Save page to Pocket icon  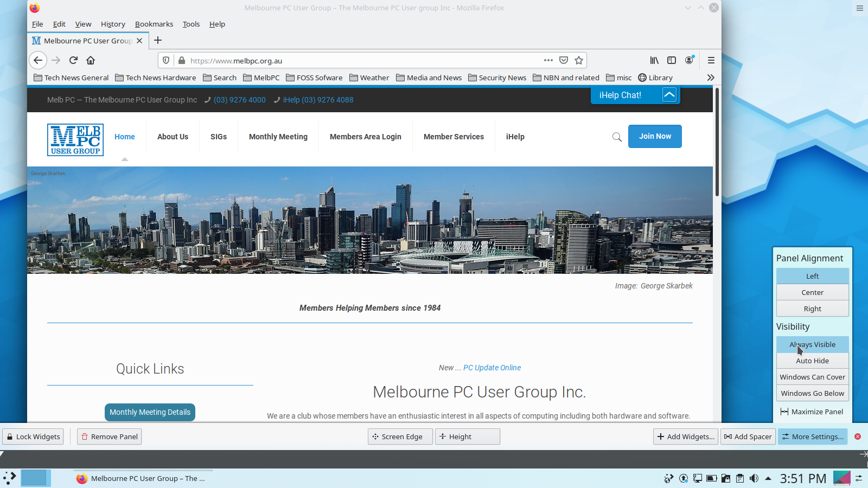coord(564,60)
